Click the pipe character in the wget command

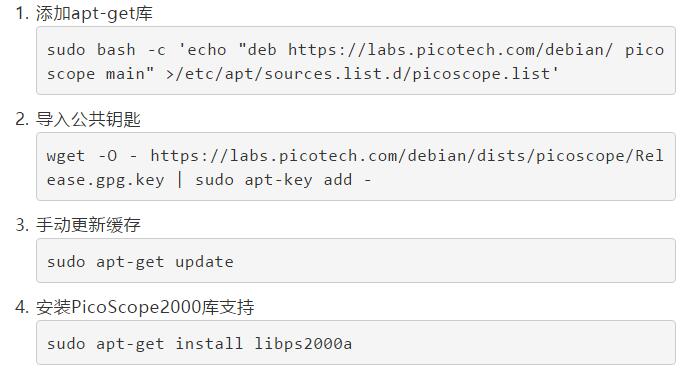tap(180, 180)
